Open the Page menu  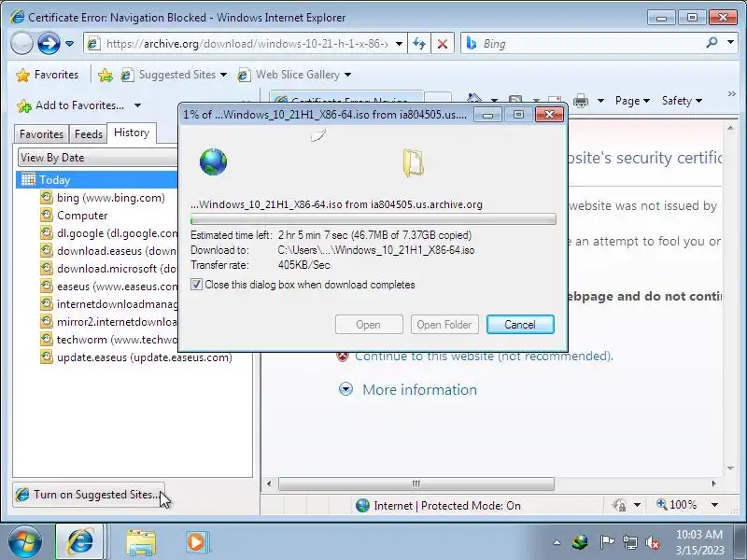coord(632,101)
